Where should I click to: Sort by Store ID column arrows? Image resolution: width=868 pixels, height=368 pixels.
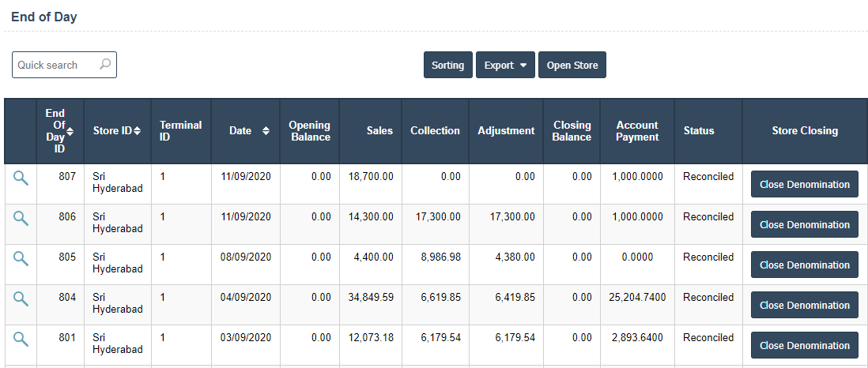click(x=138, y=131)
